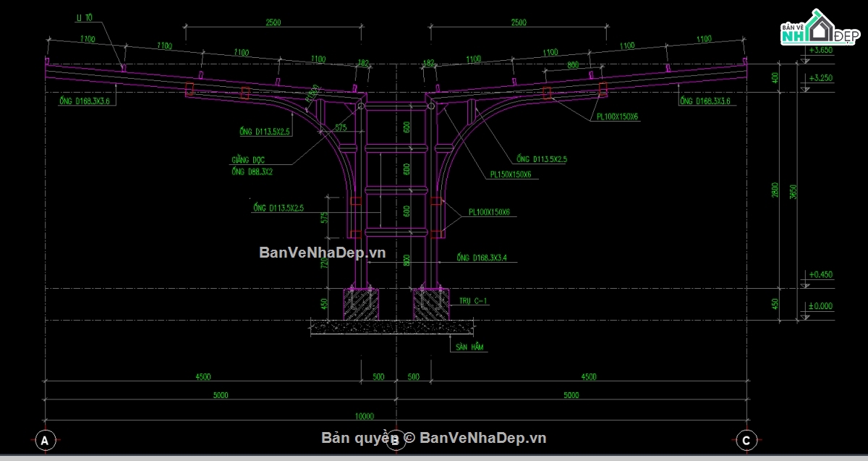868x461 pixels.
Task: Select the 'ỐNG D168.3X3.4' column pipe label
Action: (x=480, y=258)
